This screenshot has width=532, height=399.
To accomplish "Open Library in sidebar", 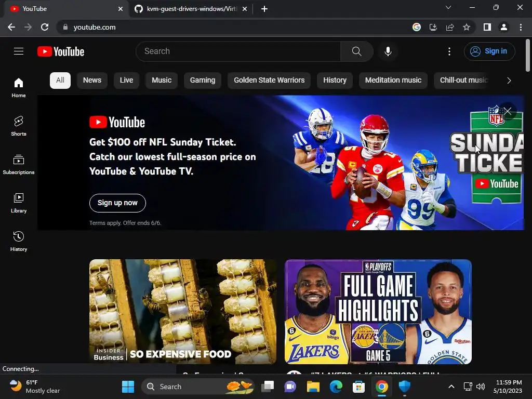I will coord(19,203).
